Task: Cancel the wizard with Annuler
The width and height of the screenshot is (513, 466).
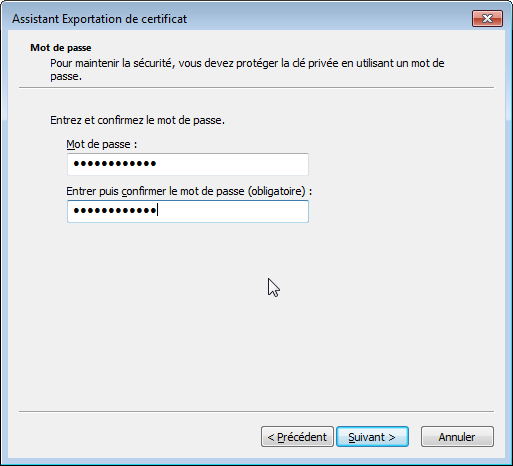Action: (x=457, y=437)
